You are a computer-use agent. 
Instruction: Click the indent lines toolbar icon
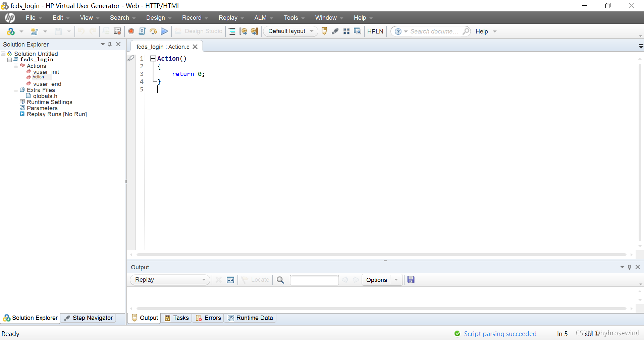click(232, 31)
